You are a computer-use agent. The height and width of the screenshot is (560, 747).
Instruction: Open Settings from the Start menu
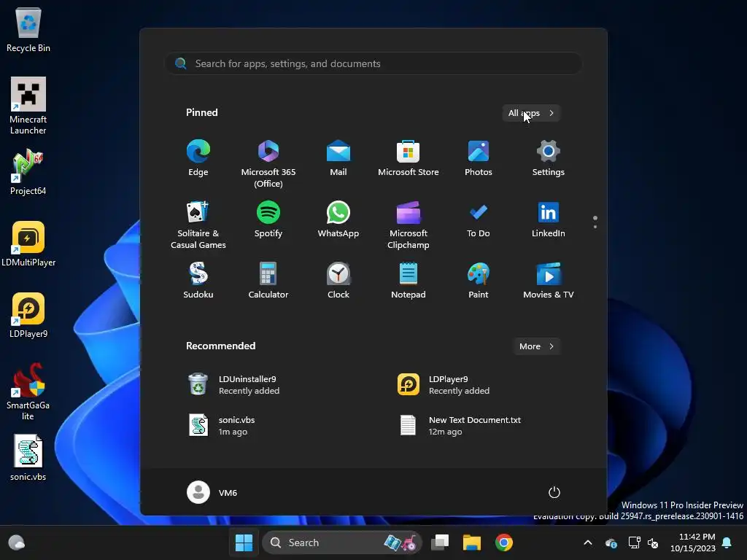click(x=549, y=158)
